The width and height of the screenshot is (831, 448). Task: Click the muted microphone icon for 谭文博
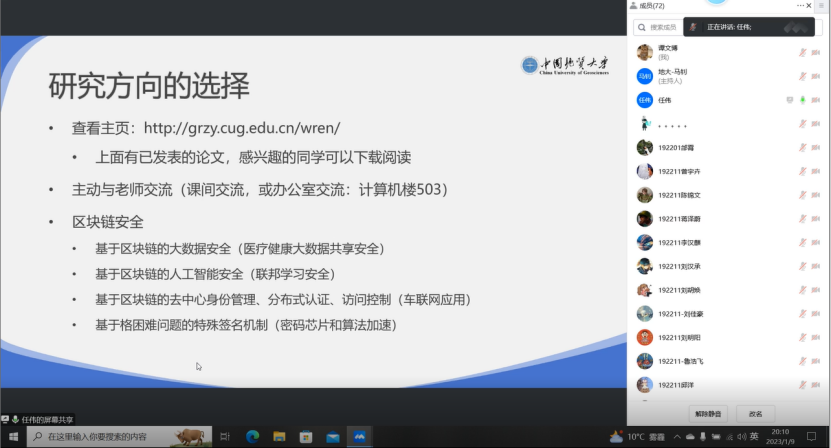pyautogui.click(x=802, y=52)
